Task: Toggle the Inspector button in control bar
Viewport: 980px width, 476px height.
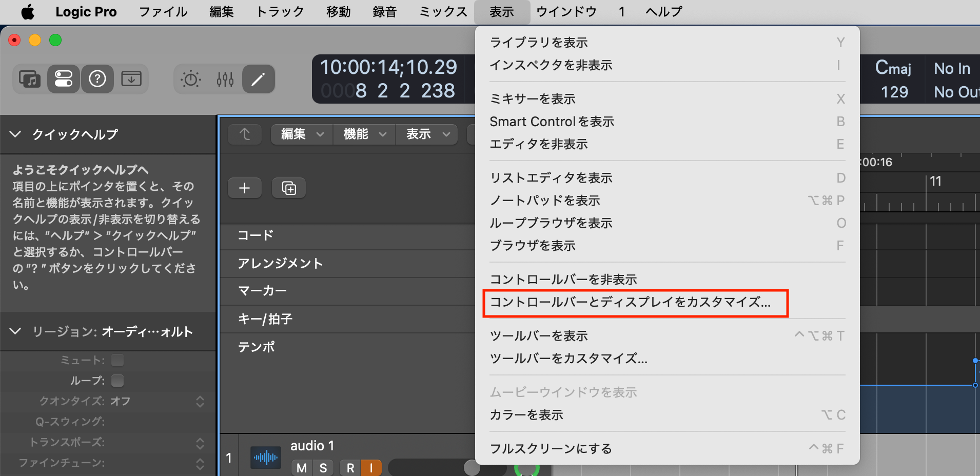Action: coord(64,79)
